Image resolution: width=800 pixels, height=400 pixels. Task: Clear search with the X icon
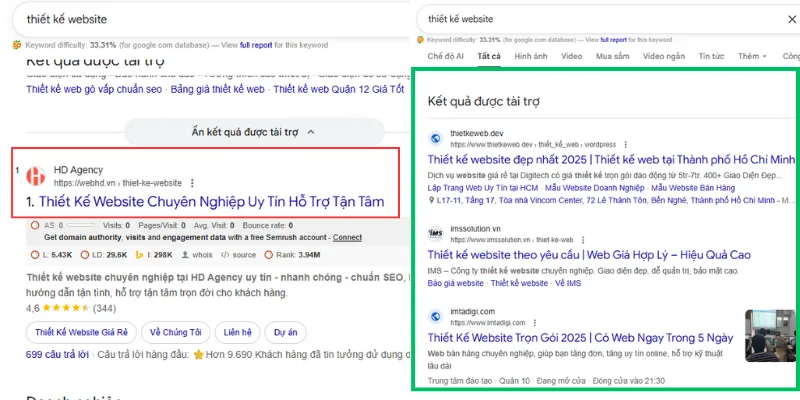pos(792,19)
